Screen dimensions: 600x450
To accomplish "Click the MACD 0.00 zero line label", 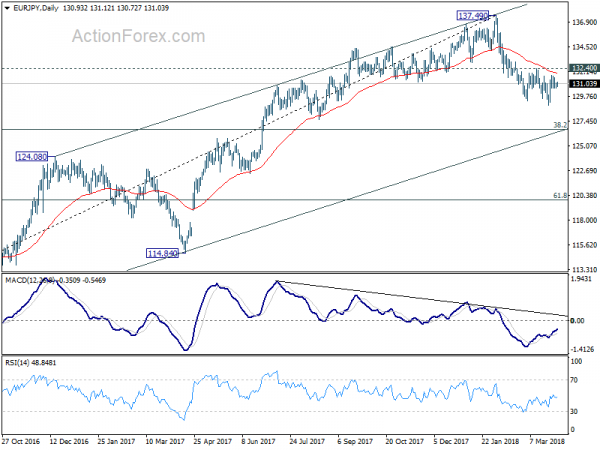I will tap(577, 321).
